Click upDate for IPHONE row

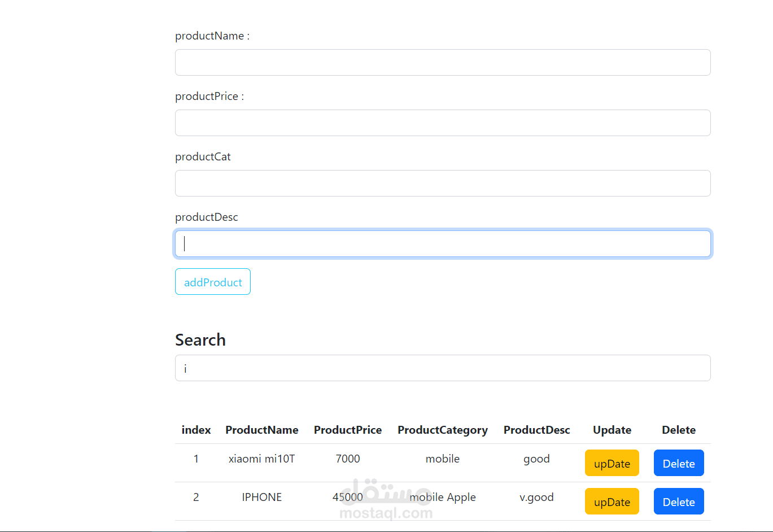click(612, 502)
